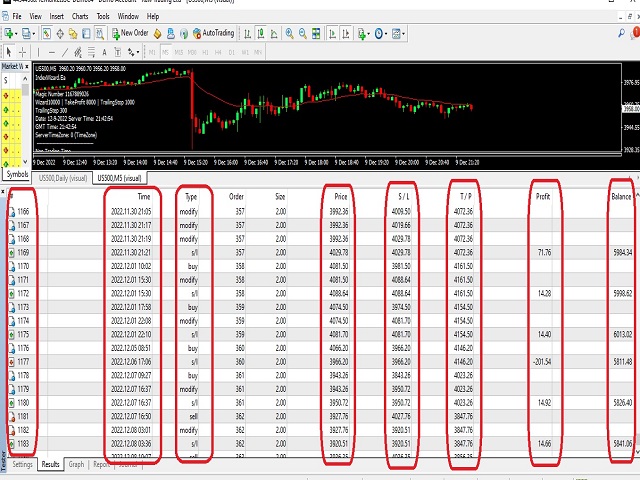Image resolution: width=640 pixels, height=480 pixels.
Task: Open the Window menu
Action: pyautogui.click(x=128, y=16)
